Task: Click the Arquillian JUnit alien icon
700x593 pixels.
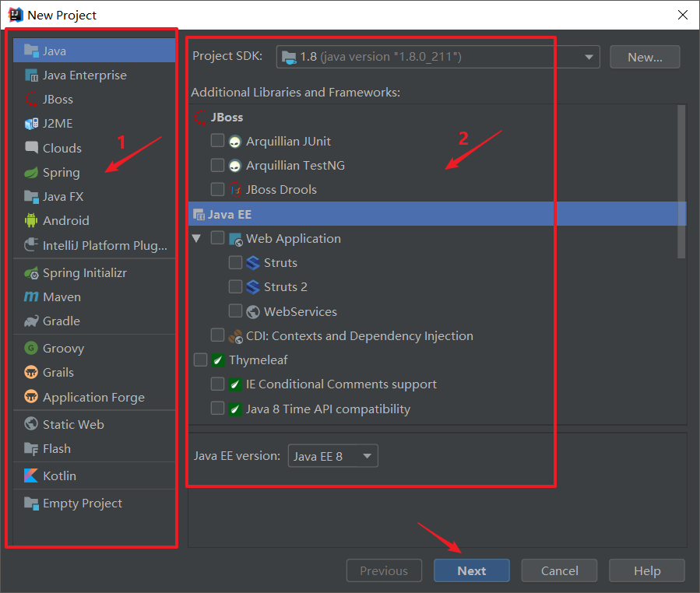Action: (235, 142)
